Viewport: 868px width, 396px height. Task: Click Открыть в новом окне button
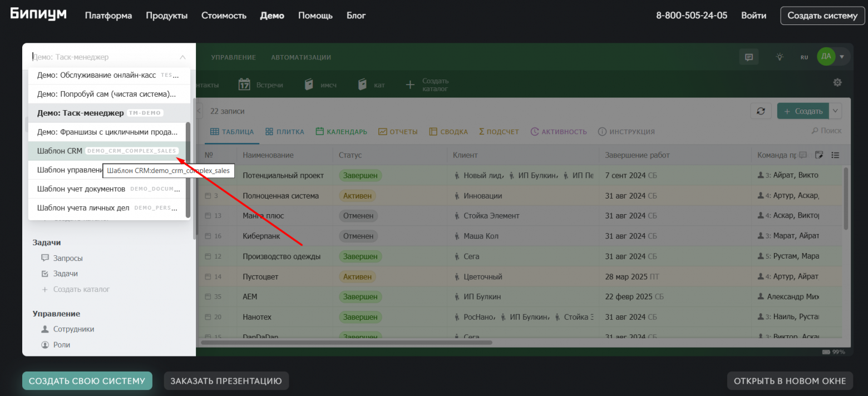point(790,381)
